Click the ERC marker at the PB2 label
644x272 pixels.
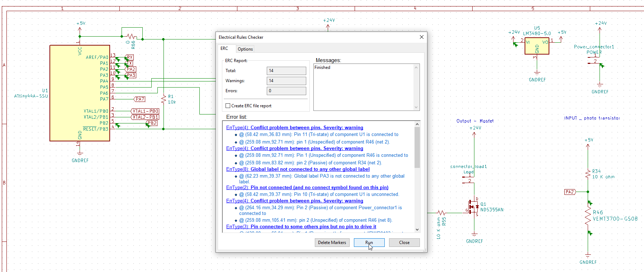click(x=148, y=125)
